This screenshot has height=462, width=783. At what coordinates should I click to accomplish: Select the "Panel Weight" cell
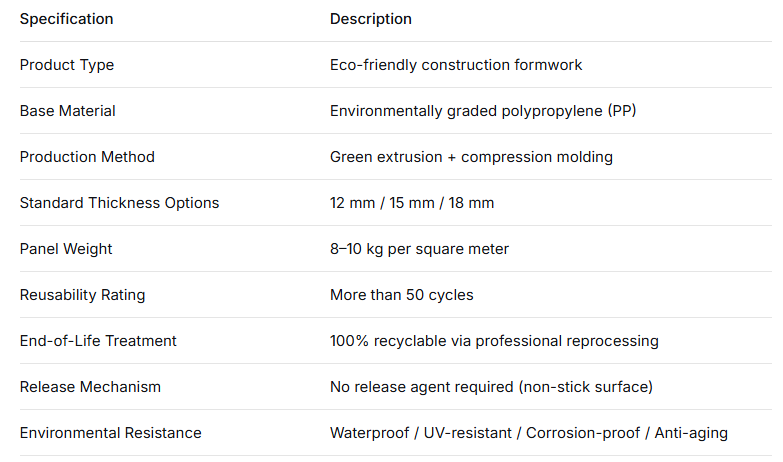click(66, 249)
